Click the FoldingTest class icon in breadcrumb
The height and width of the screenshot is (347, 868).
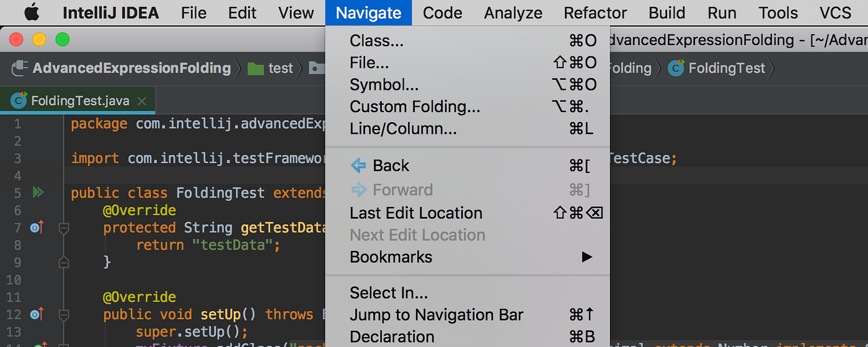pyautogui.click(x=676, y=68)
